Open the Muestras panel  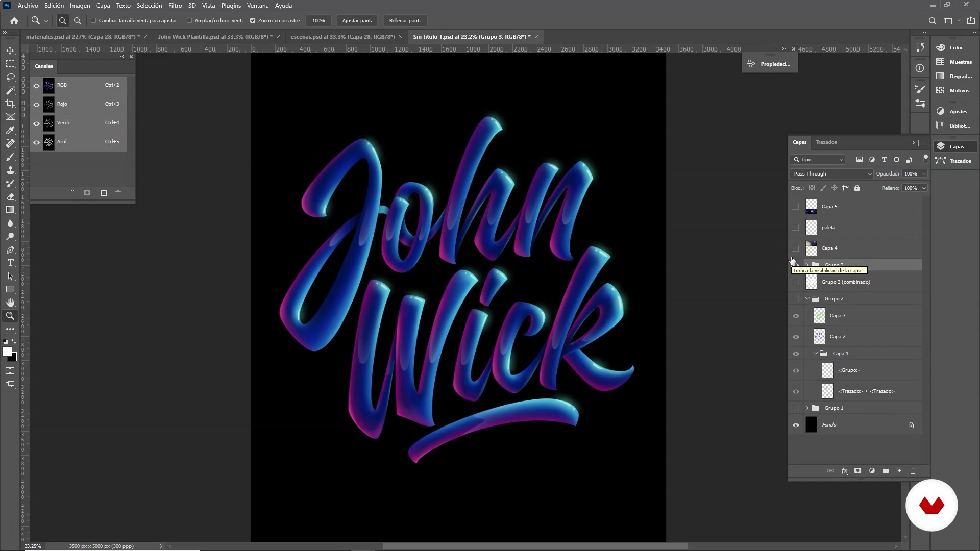point(955,62)
